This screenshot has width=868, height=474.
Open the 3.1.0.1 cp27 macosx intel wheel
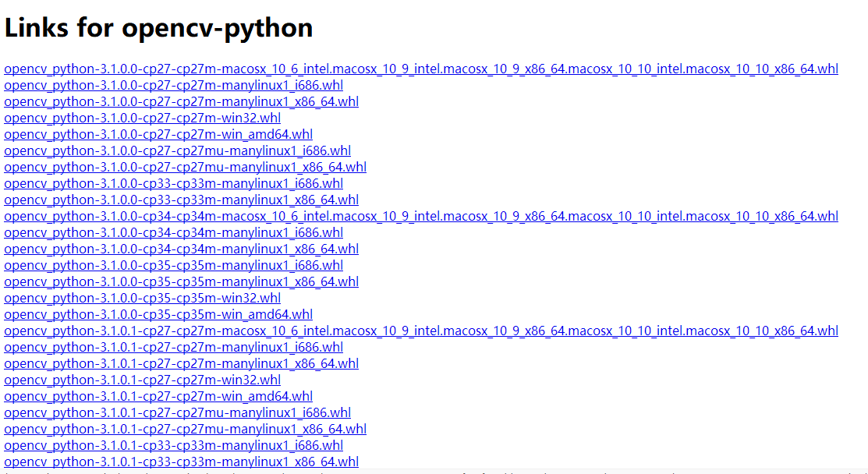421,331
